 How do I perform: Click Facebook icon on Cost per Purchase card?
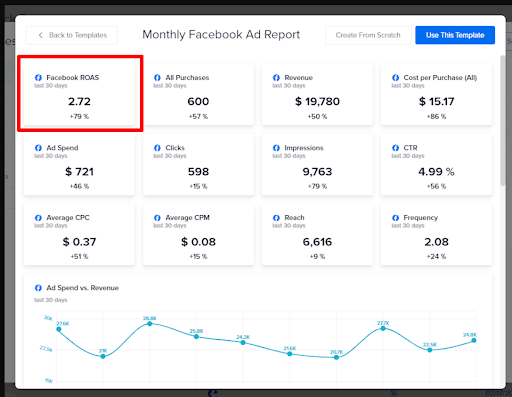click(396, 78)
